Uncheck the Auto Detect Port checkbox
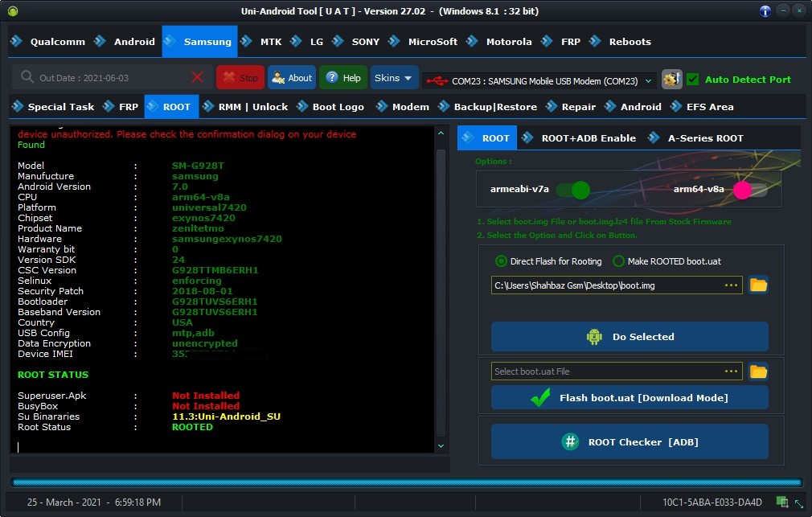 [x=693, y=79]
